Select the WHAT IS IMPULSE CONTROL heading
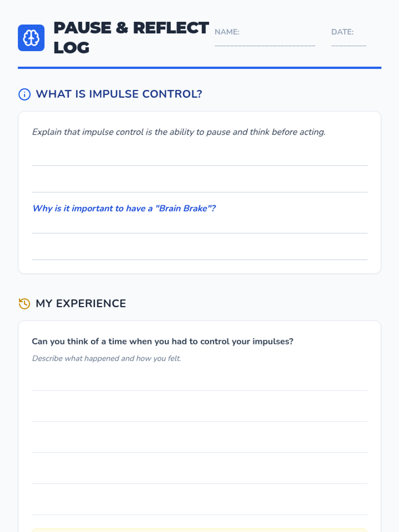The image size is (399, 532). [119, 94]
